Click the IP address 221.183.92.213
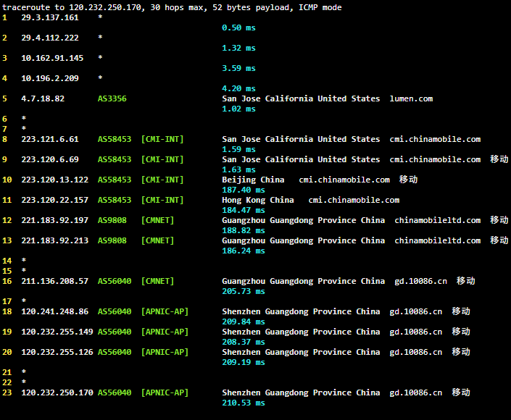 [54, 240]
